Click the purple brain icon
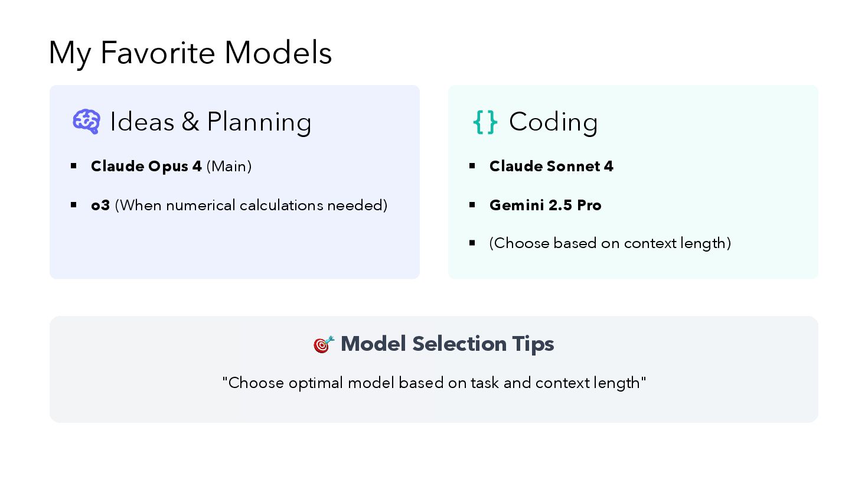Image resolution: width=868 pixels, height=489 pixels. tap(86, 122)
